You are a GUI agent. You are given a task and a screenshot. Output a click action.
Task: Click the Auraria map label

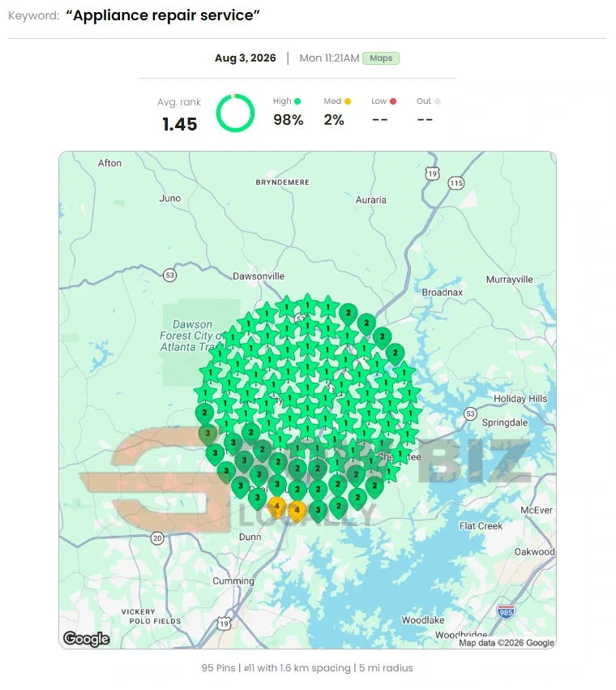371,199
